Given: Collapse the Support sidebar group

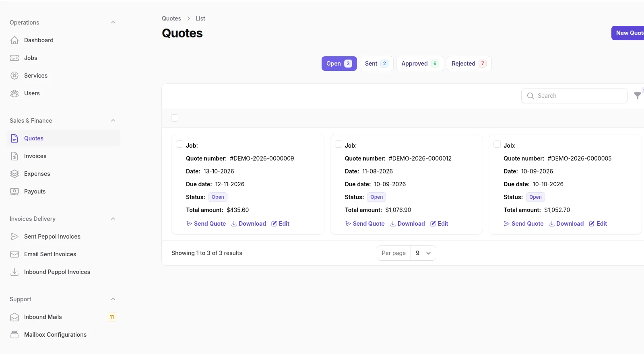Looking at the screenshot, I should [113, 299].
